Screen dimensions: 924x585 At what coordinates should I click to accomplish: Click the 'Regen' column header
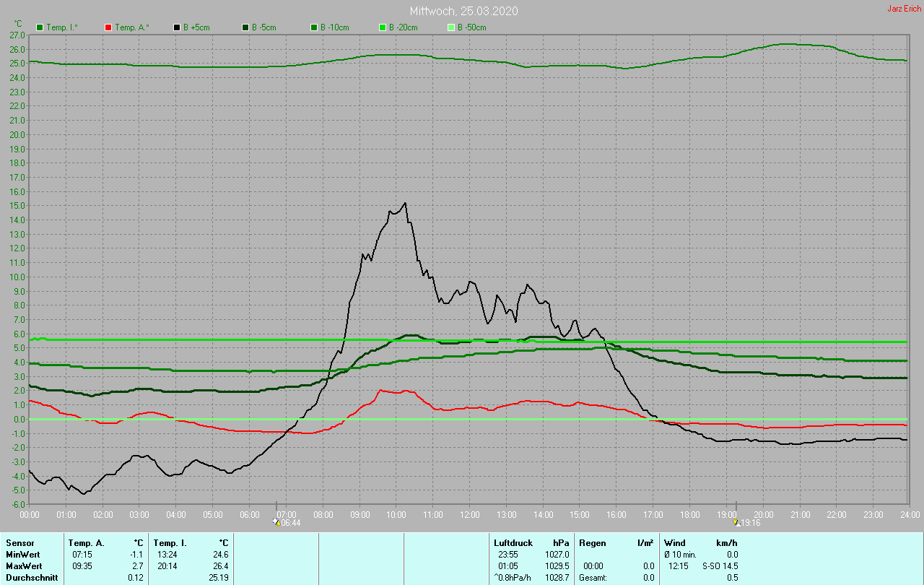[x=593, y=542]
